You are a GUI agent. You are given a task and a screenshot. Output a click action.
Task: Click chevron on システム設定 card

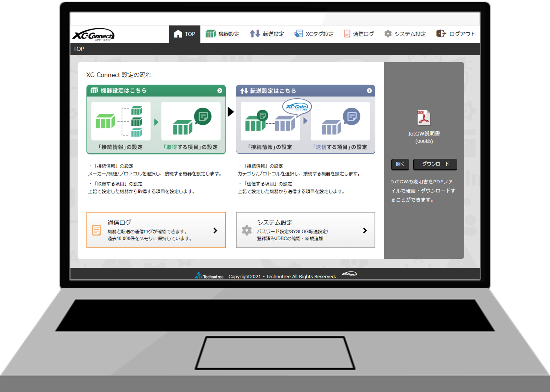pyautogui.click(x=365, y=230)
